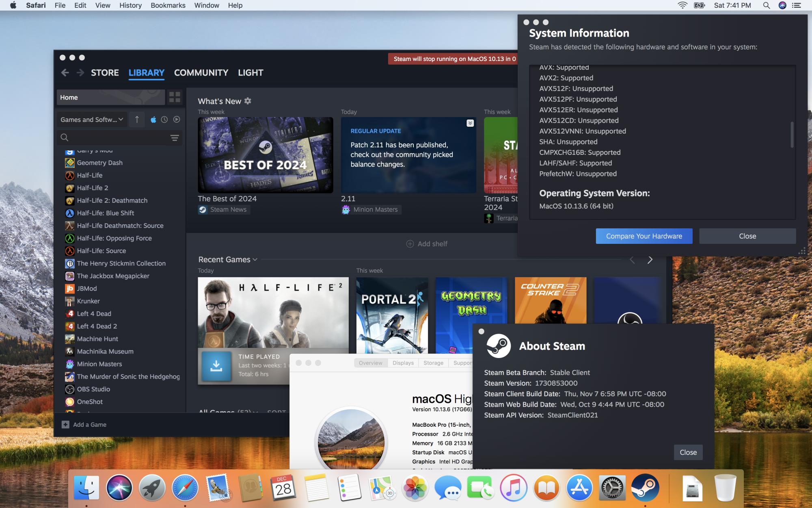This screenshot has width=812, height=508.
Task: Click next arrow in Recent Games shelf
Action: (650, 260)
